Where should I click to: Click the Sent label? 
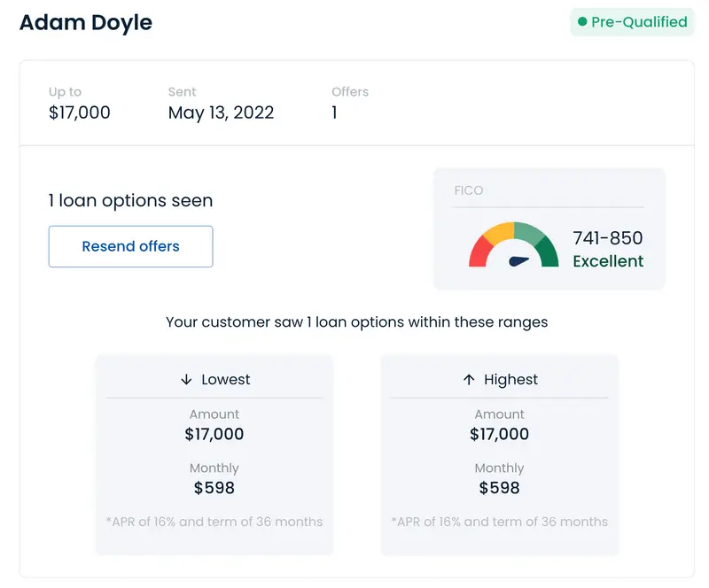[x=183, y=92]
